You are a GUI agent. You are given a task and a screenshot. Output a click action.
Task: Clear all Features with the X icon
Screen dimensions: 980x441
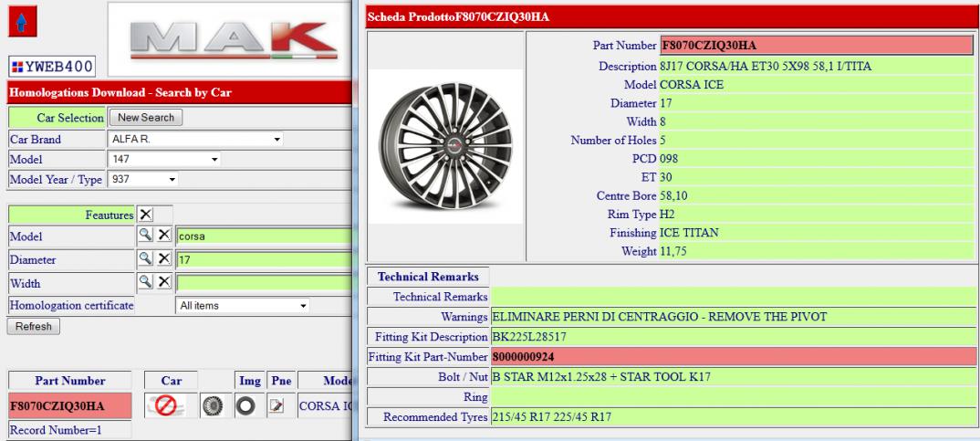click(146, 215)
